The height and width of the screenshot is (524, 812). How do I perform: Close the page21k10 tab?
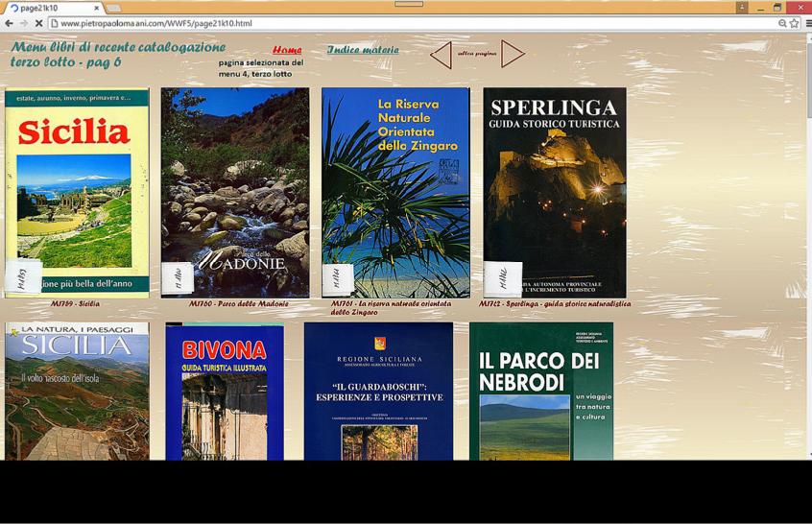click(x=96, y=9)
